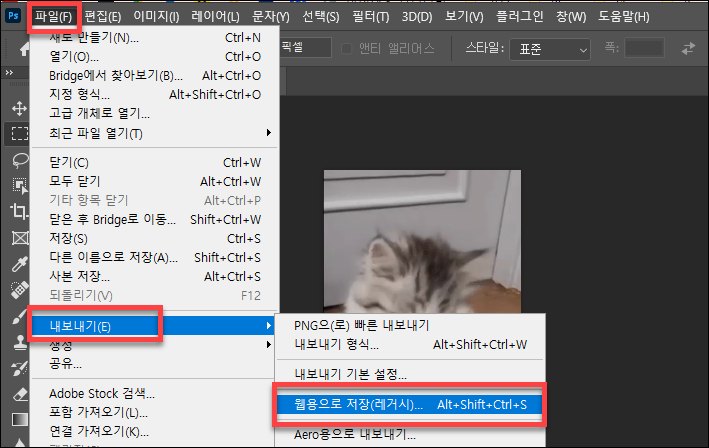Open the 문자(Y) menu
Viewport: 709px width, 448px height.
coord(271,17)
